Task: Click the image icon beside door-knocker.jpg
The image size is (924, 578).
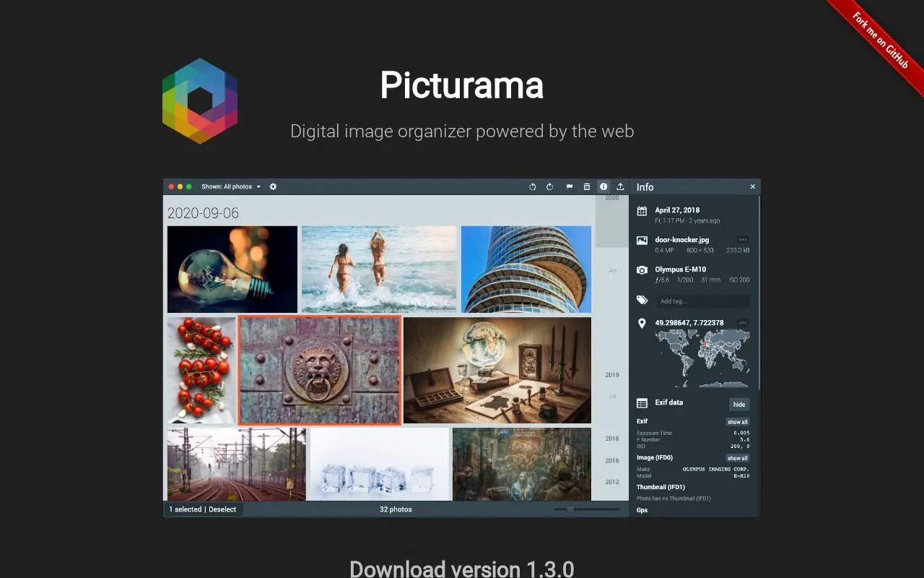Action: pyautogui.click(x=642, y=241)
